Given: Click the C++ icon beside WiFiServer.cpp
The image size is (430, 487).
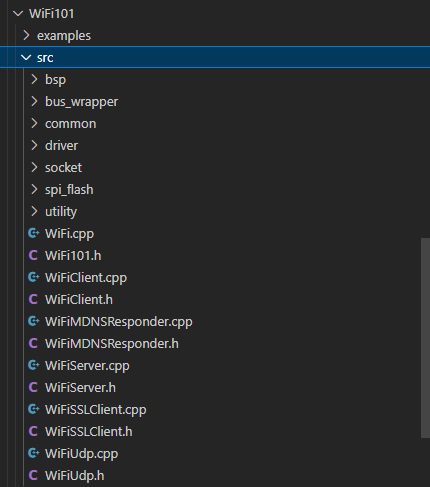Looking at the screenshot, I should click(x=33, y=365).
